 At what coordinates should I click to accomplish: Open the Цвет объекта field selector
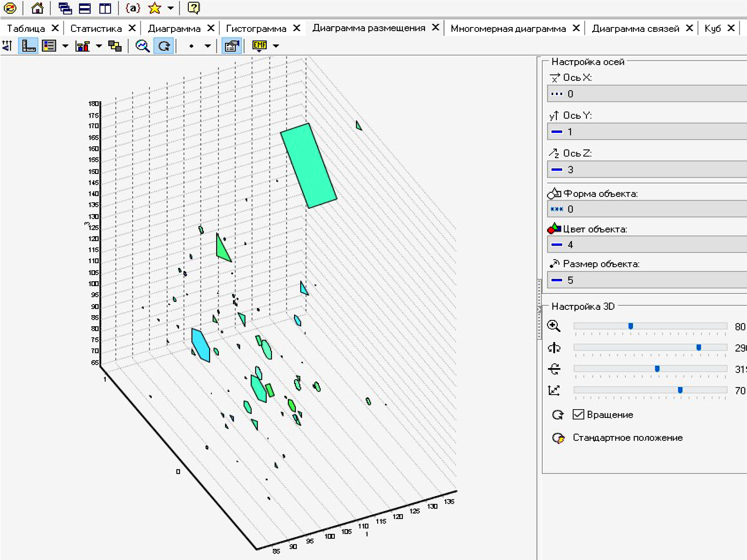[x=647, y=244]
